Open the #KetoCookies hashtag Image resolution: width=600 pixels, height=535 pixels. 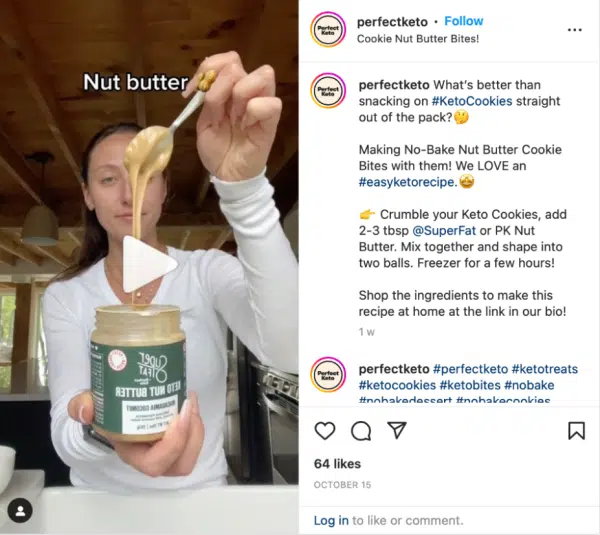[472, 101]
